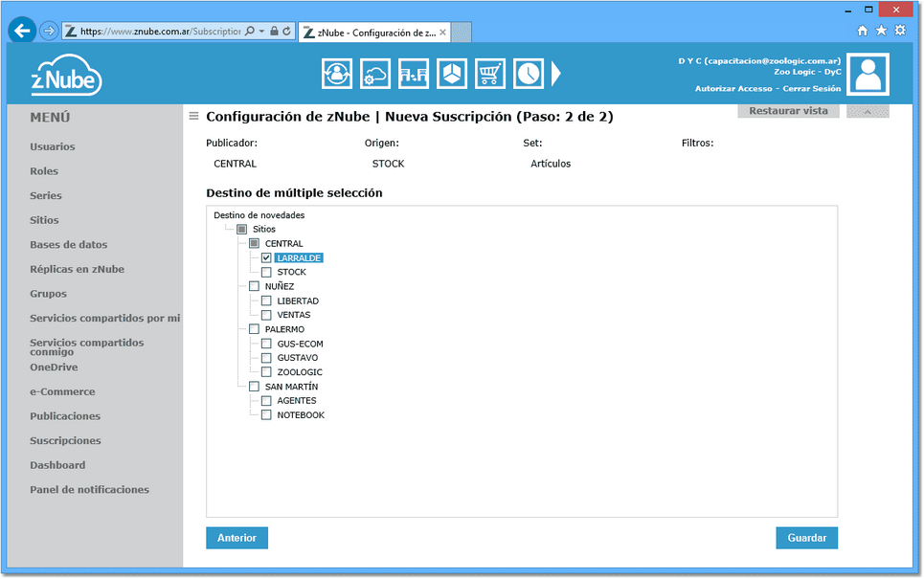This screenshot has height=579, width=924.
Task: Open Bases de datos menu item
Action: (68, 245)
